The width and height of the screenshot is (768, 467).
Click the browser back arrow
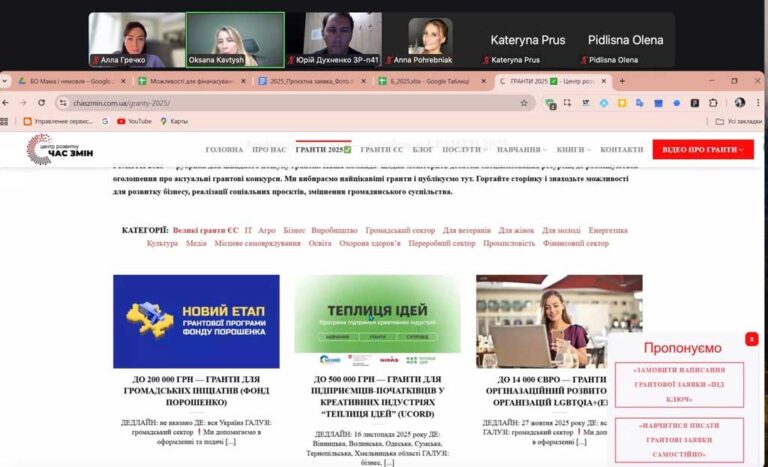(8, 102)
